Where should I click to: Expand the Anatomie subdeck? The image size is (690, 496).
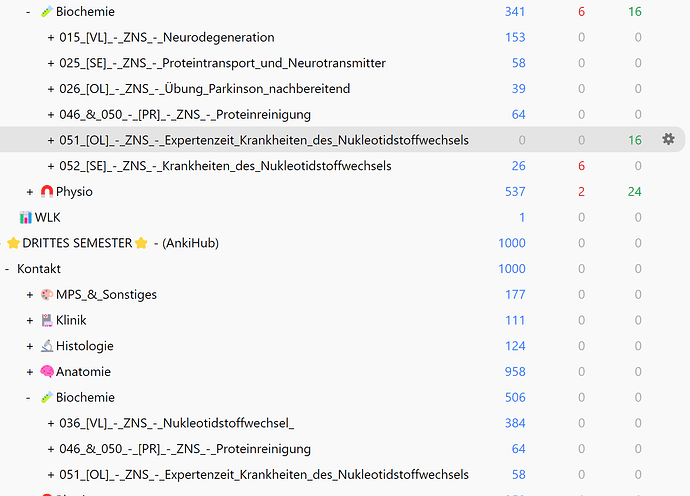coord(30,372)
